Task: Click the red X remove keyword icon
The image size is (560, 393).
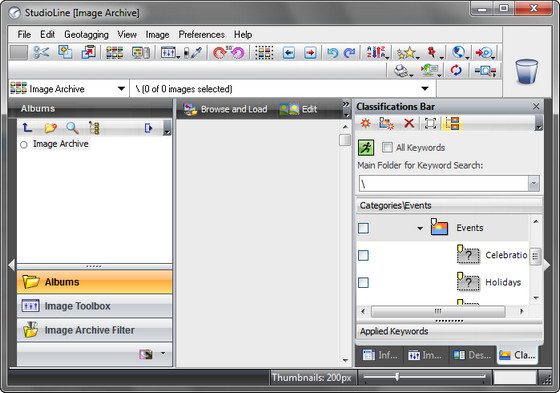Action: coord(409,124)
